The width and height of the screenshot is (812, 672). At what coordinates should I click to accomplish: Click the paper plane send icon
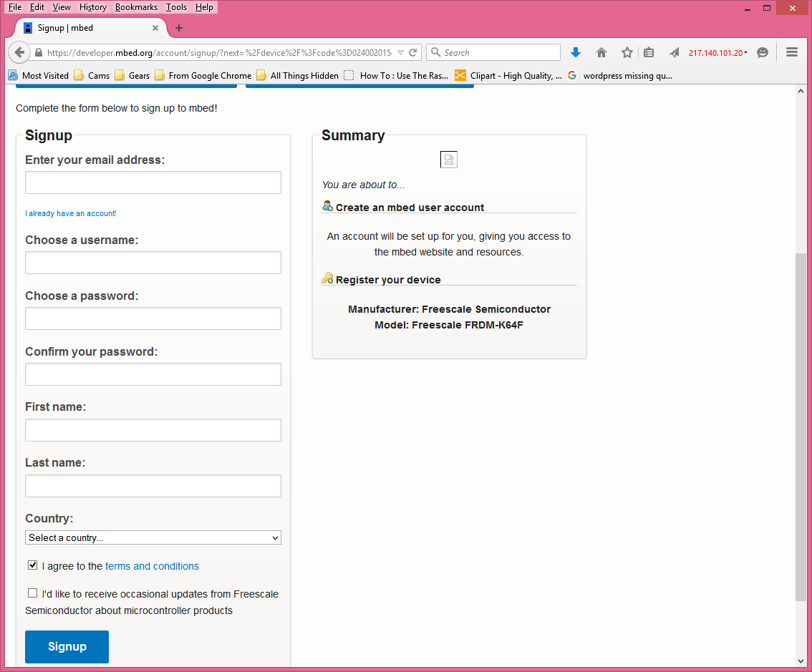[x=674, y=52]
